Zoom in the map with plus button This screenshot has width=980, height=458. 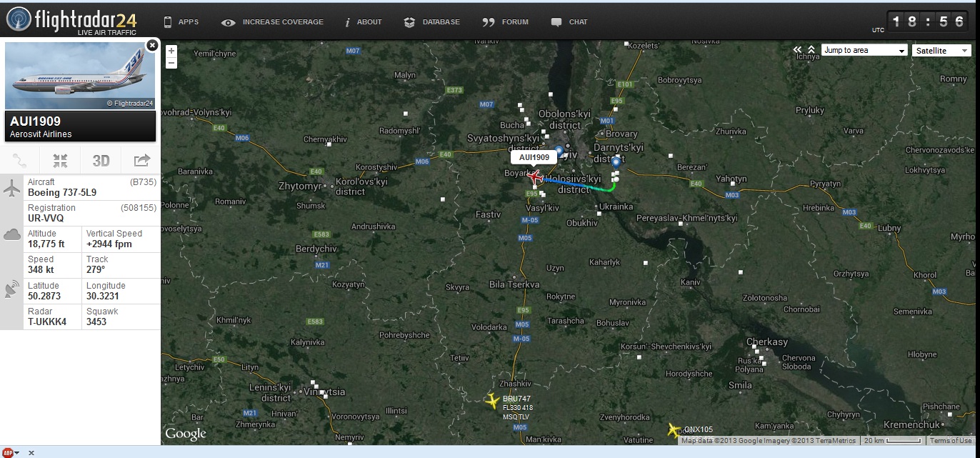click(171, 51)
